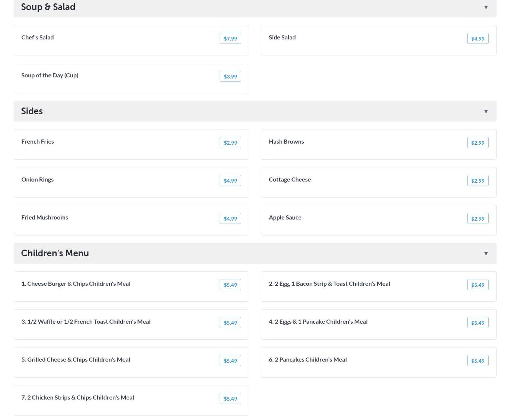The image size is (510, 420).
Task: Select the French Fries $2.99 price button
Action: pos(230,143)
